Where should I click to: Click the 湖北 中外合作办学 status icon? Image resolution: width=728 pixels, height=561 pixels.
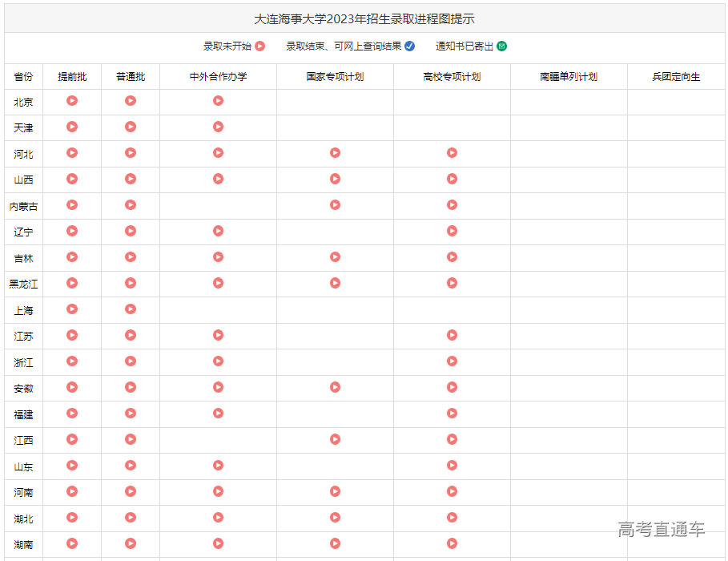click(x=218, y=518)
